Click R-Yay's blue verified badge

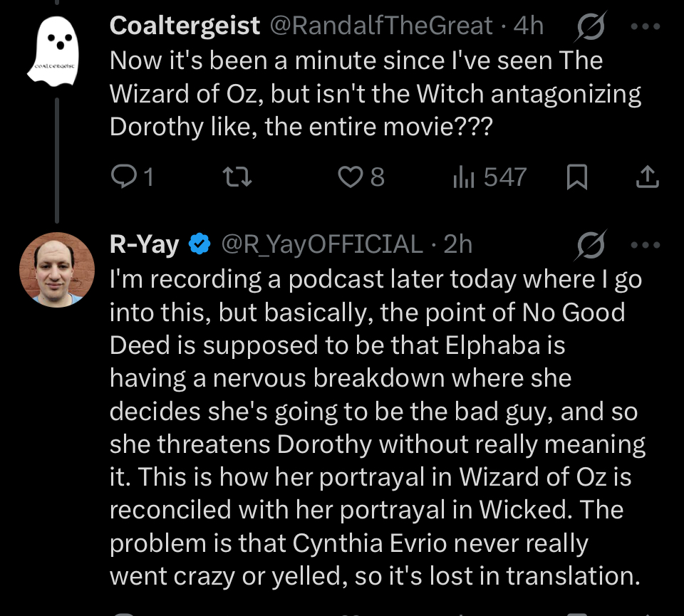199,245
